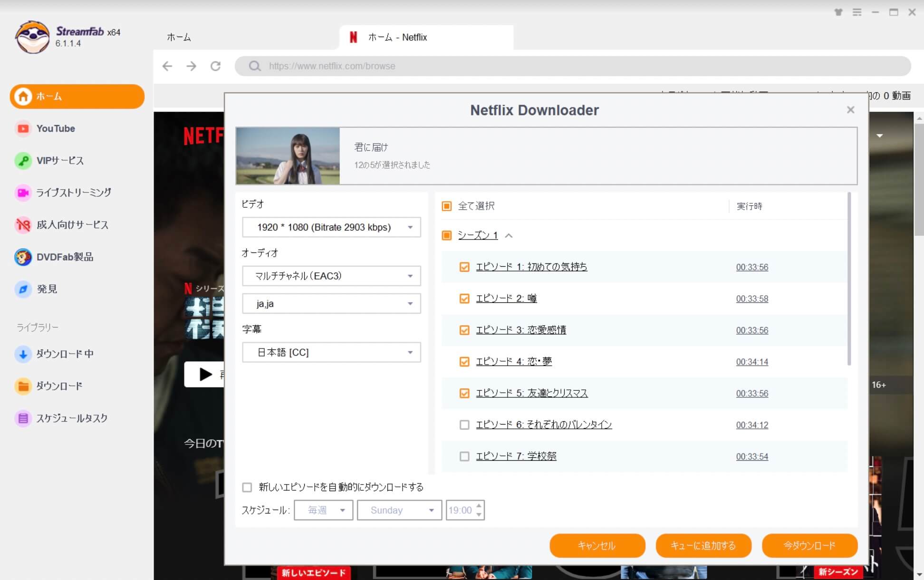Click the Netflix profile dropdown arrow behind dialog
Image resolution: width=924 pixels, height=580 pixels.
[x=880, y=136]
